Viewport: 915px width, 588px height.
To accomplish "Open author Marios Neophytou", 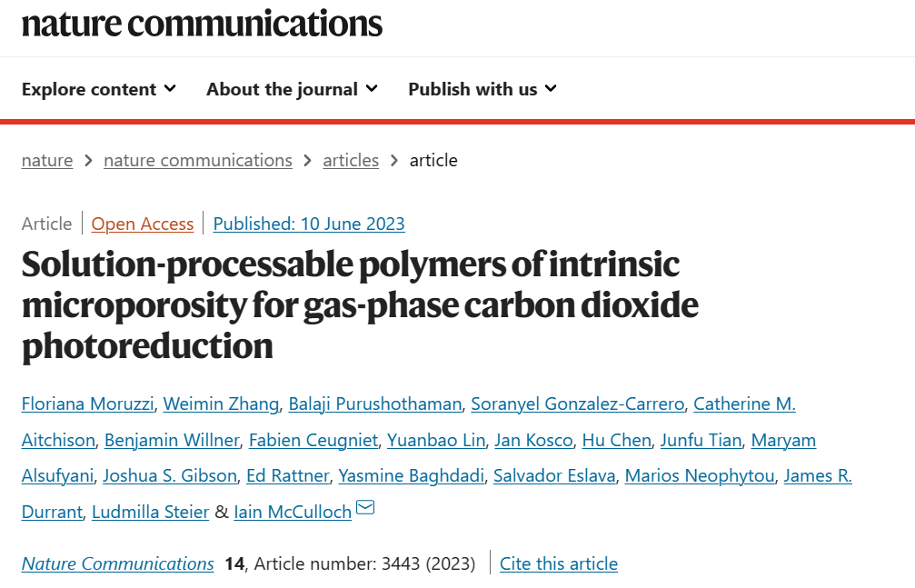I will [700, 476].
